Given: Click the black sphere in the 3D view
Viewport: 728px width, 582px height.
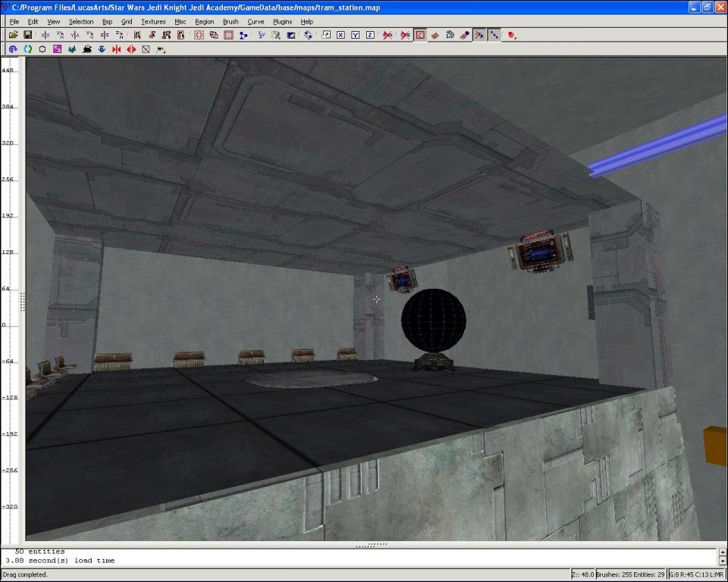Looking at the screenshot, I should 433,320.
